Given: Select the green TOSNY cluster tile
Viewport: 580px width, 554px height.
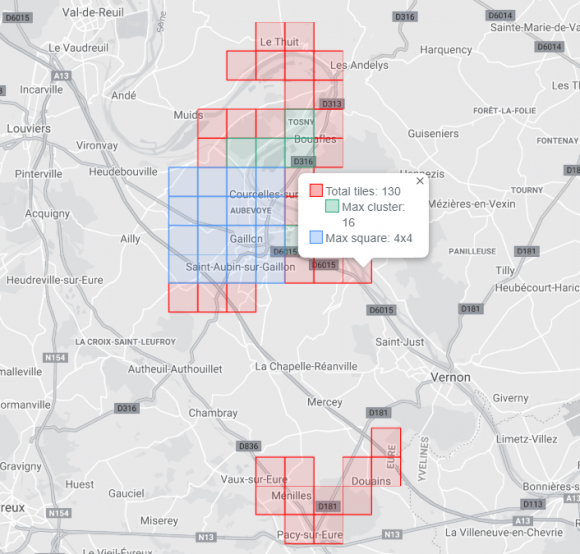Looking at the screenshot, I should pos(300,124).
